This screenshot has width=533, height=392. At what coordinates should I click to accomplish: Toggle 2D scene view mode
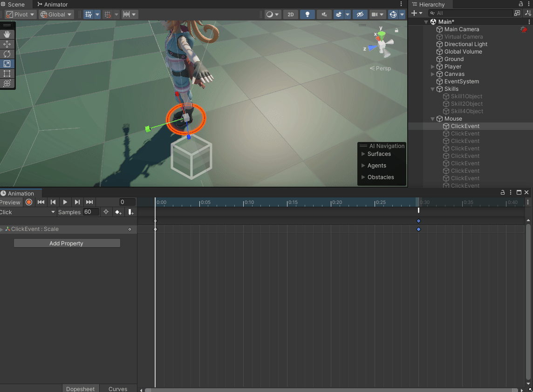coord(291,14)
